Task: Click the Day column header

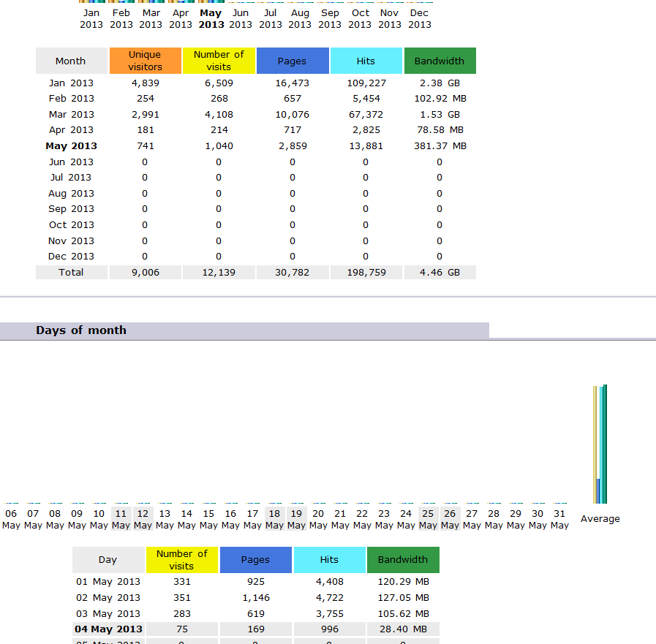Action: click(x=108, y=559)
